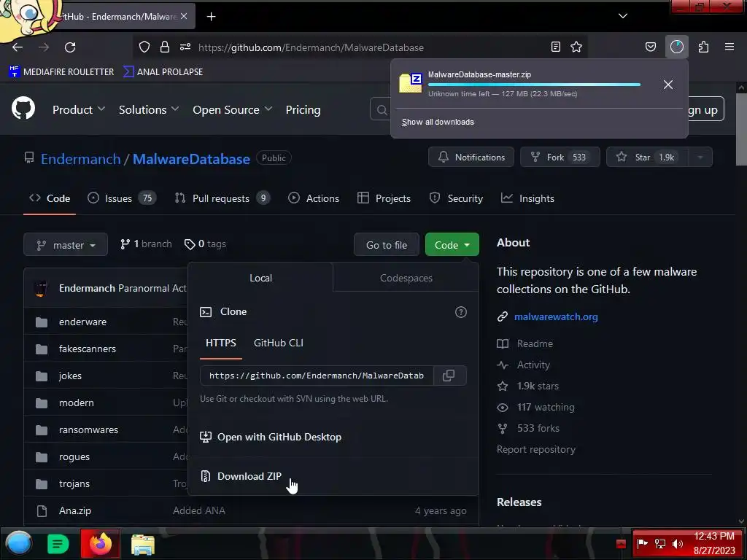Open the Action Center flag icon

(642, 543)
